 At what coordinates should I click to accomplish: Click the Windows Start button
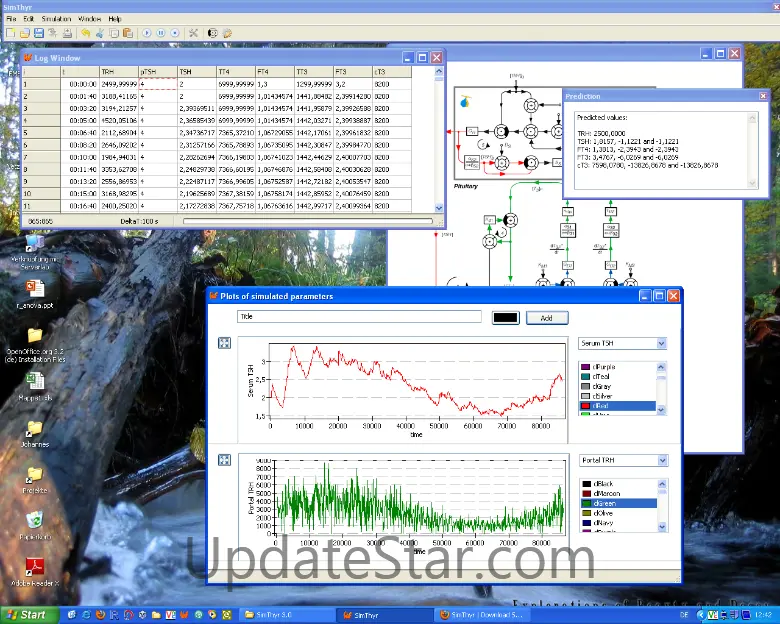tap(26, 615)
